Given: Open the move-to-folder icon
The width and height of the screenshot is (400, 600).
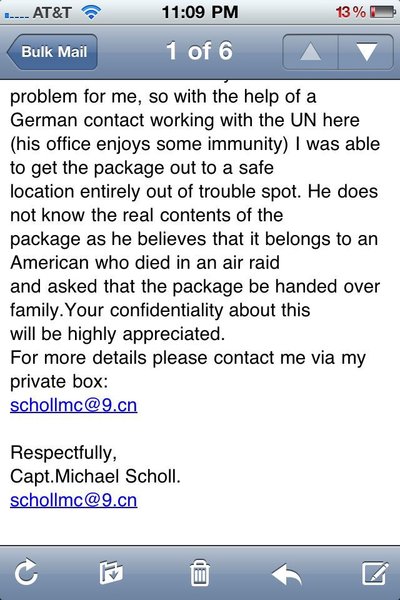Looking at the screenshot, I should (x=111, y=572).
